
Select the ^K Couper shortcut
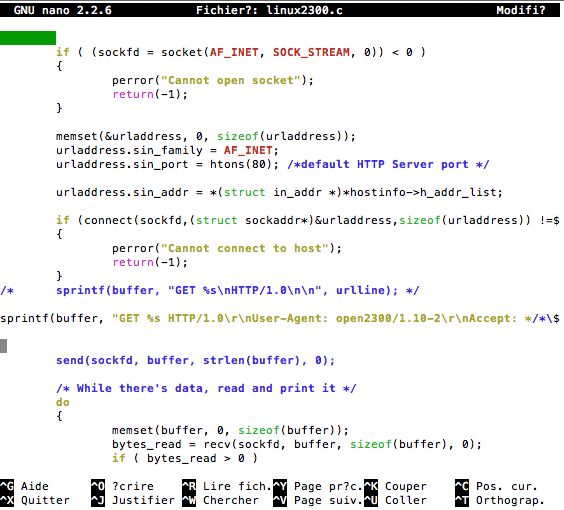pyautogui.click(x=395, y=486)
